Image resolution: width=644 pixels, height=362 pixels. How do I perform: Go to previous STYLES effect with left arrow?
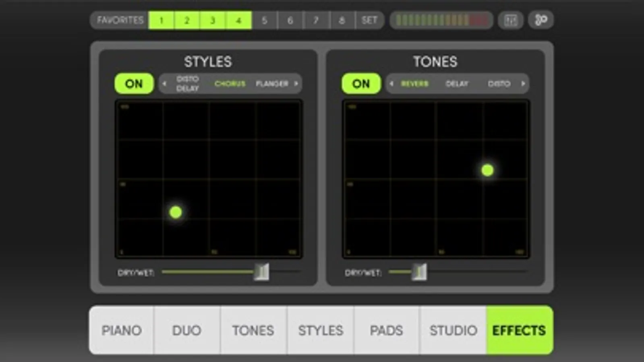pos(164,84)
